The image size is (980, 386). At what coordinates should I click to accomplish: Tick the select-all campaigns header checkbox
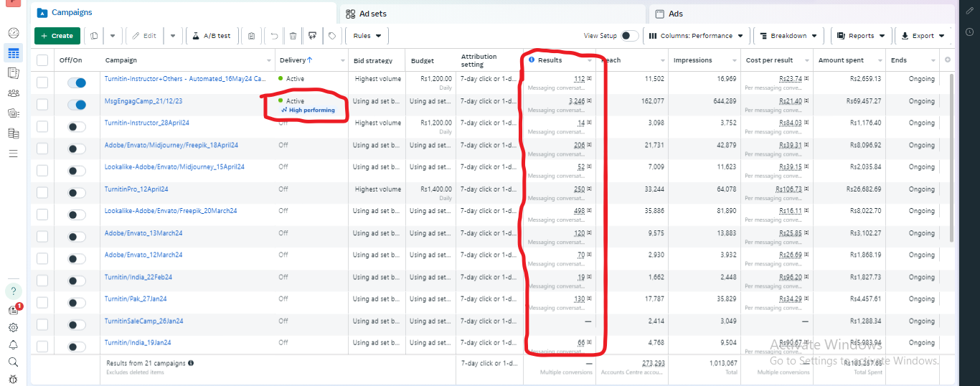(42, 60)
